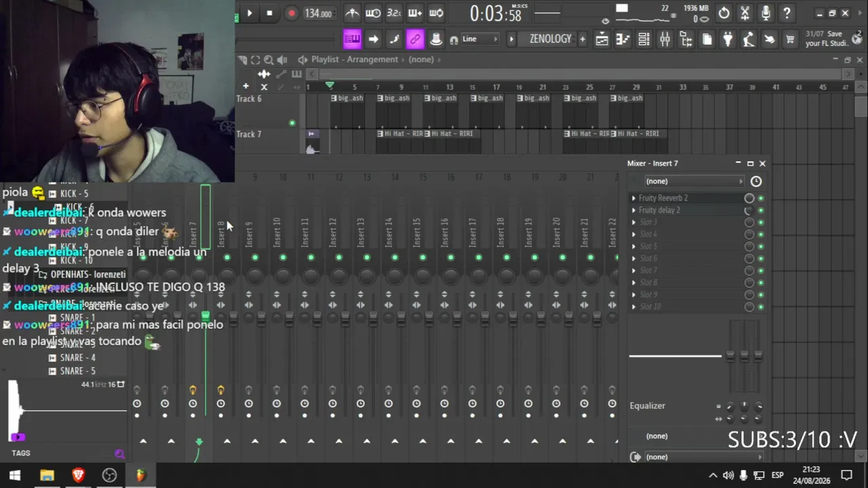Image resolution: width=868 pixels, height=488 pixels.
Task: Open the tempo tapper icon
Action: pyautogui.click(x=749, y=40)
